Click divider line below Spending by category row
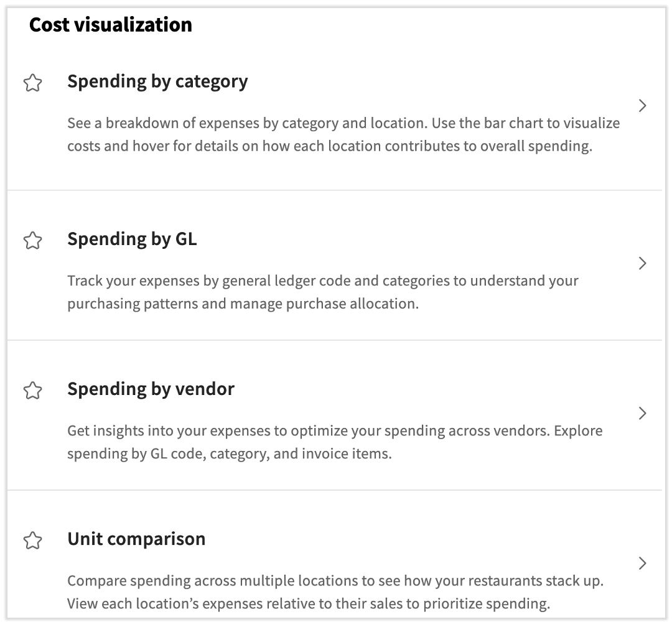Screen dimensions: 672x627 [x=335, y=190]
